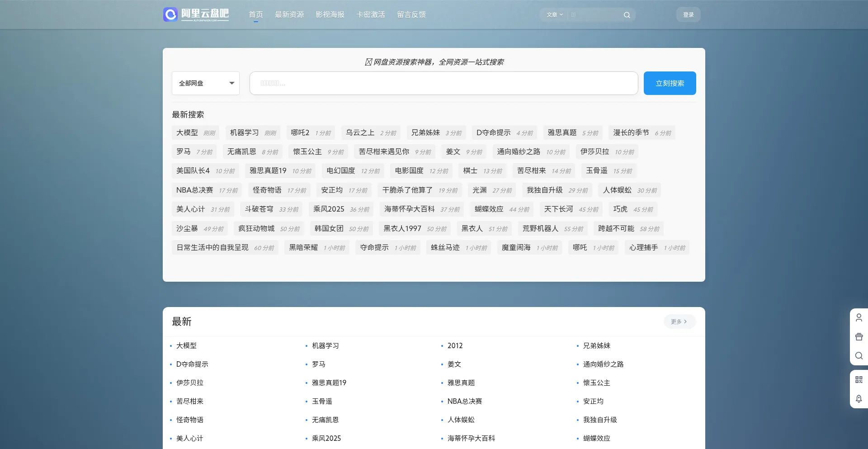Open 伊莎贝拉 in the 最新 list
The height and width of the screenshot is (449, 868).
coord(190,383)
